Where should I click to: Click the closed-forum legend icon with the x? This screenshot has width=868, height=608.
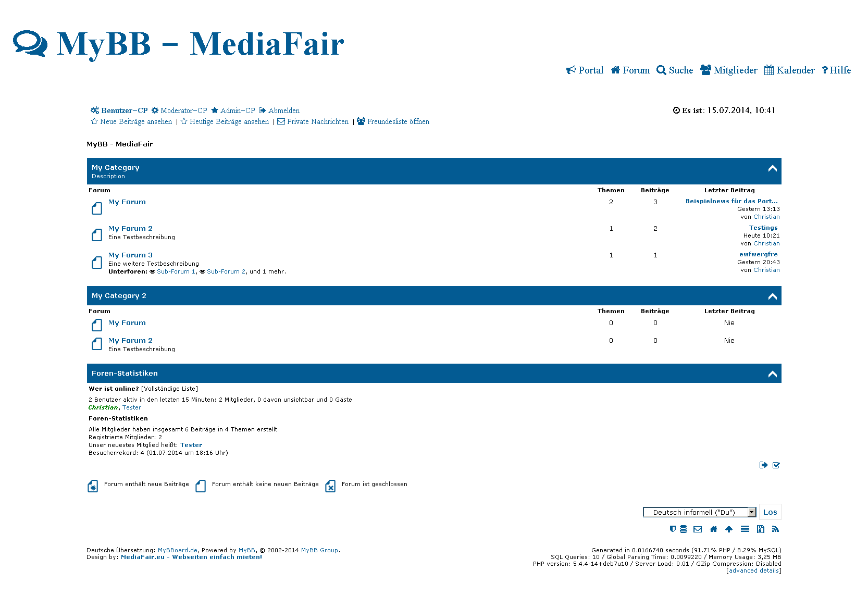(x=330, y=487)
